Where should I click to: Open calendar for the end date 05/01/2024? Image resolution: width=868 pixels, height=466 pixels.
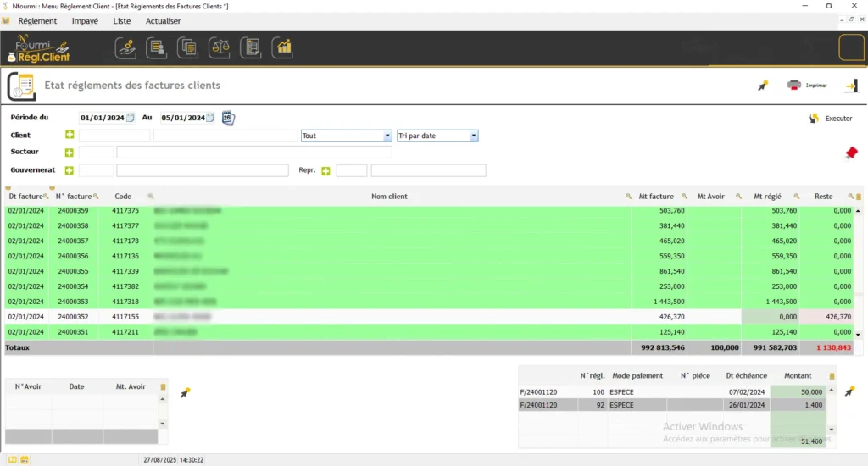[210, 117]
